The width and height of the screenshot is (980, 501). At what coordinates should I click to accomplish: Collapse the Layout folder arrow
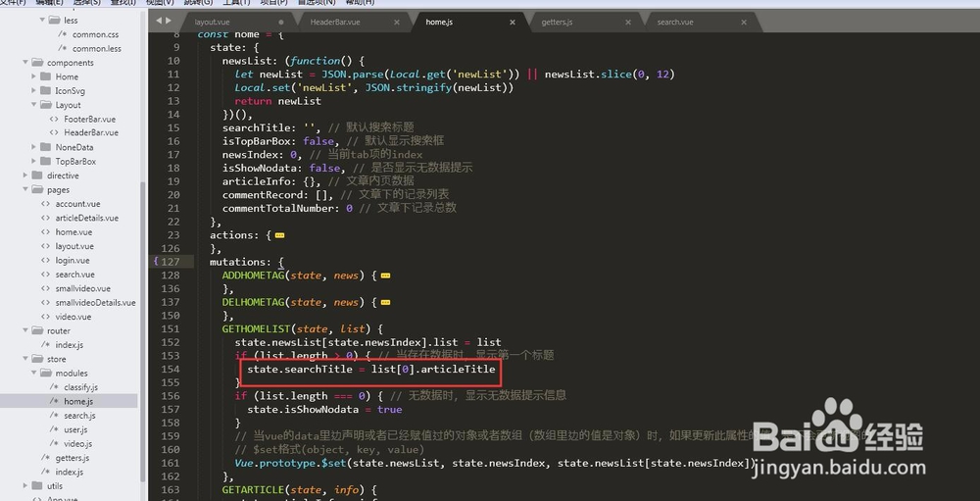coord(33,105)
